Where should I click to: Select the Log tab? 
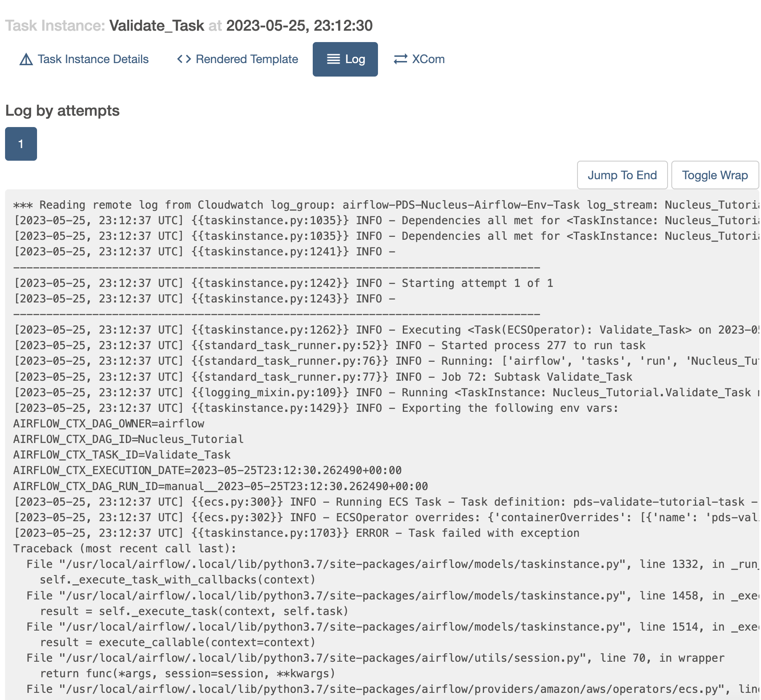tap(345, 59)
